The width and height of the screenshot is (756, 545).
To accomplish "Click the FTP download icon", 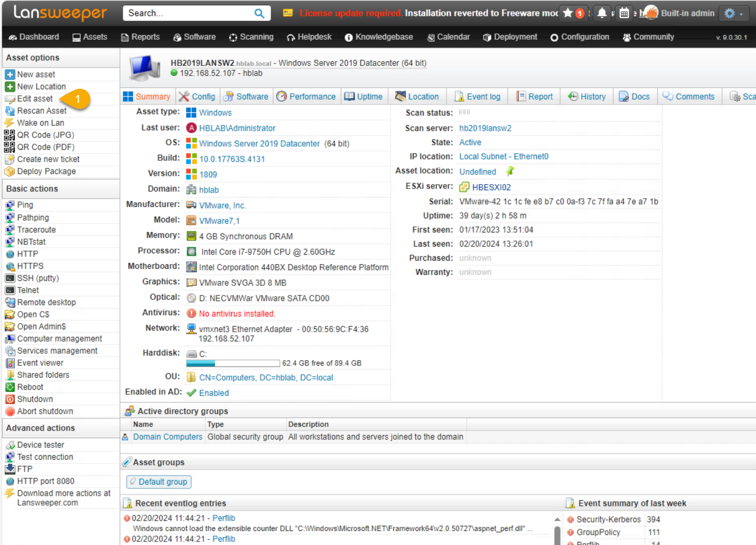I will point(10,469).
